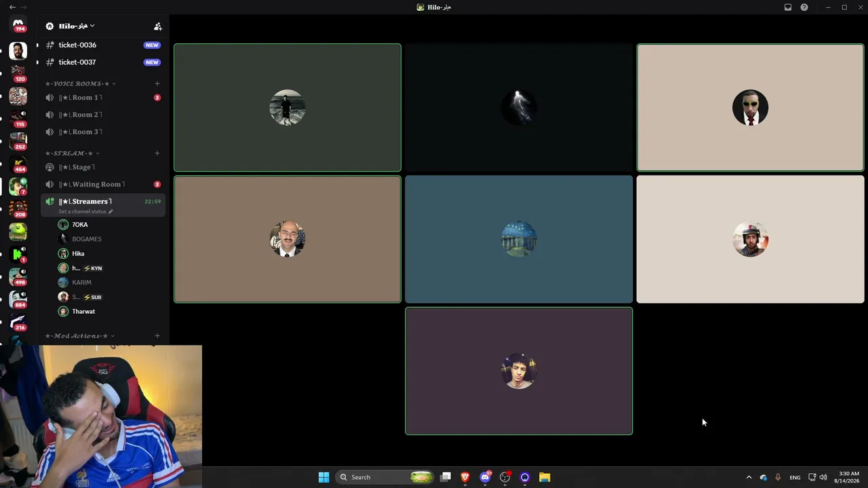Open the server with 115 badge

[18, 118]
